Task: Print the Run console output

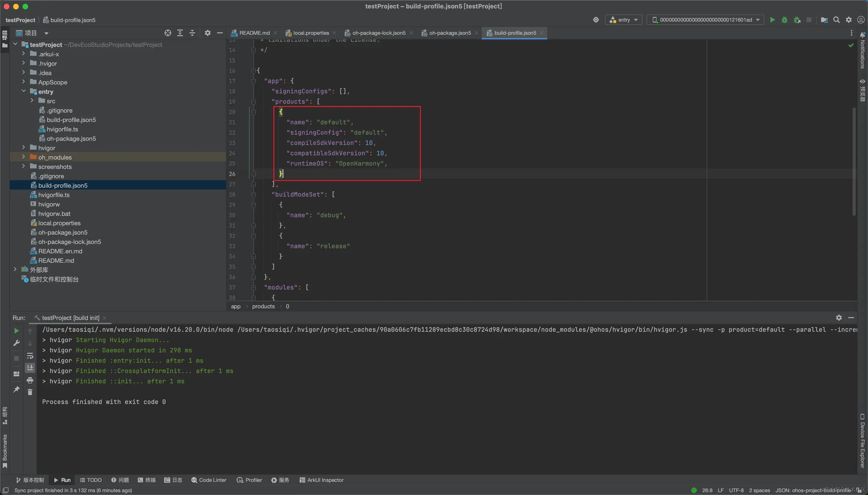Action: (x=30, y=380)
